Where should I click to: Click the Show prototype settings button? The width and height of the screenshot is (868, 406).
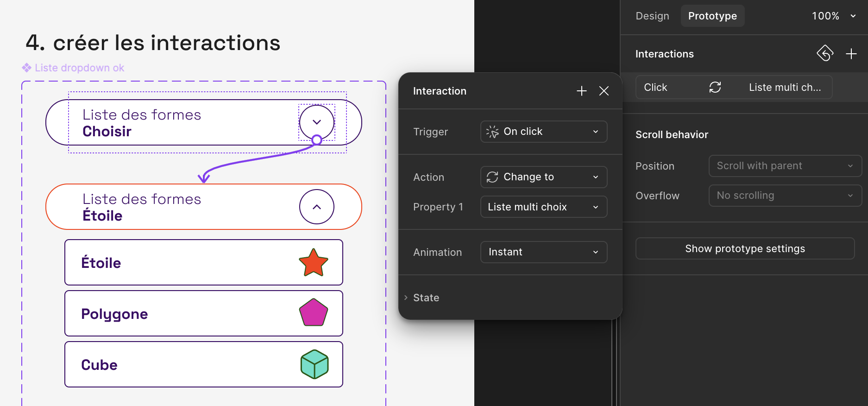pyautogui.click(x=745, y=248)
